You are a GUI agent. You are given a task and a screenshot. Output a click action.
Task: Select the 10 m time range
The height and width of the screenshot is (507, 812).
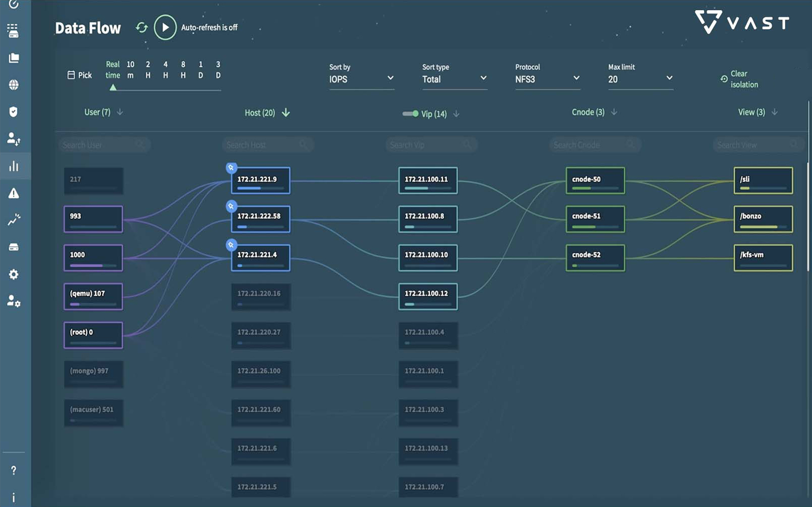(130, 70)
